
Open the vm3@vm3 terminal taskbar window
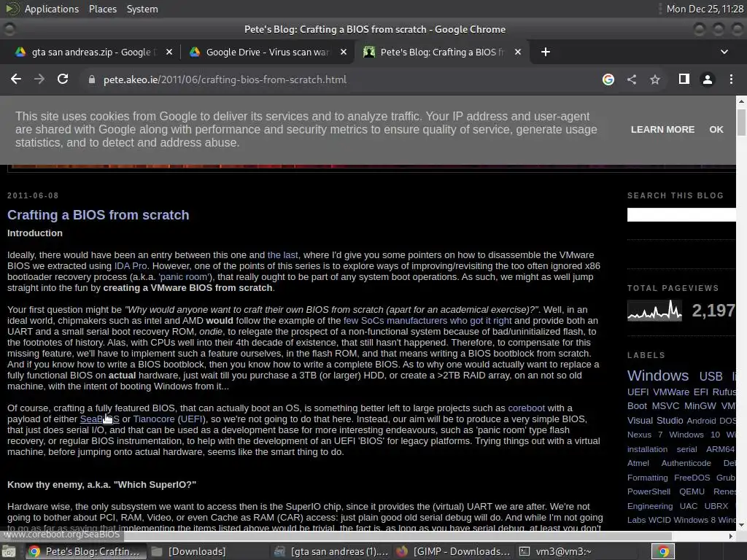555,551
